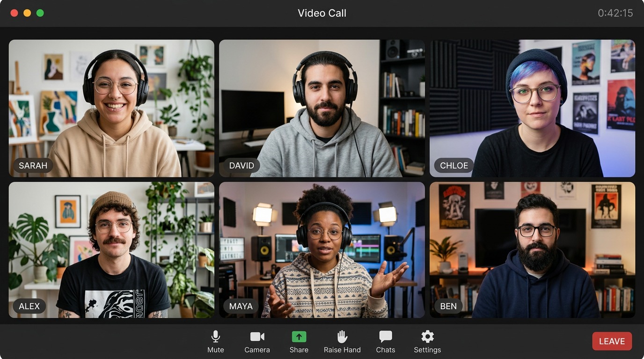Screen dimensions: 644x359
Task: Leave the video call
Action: pos(612,341)
